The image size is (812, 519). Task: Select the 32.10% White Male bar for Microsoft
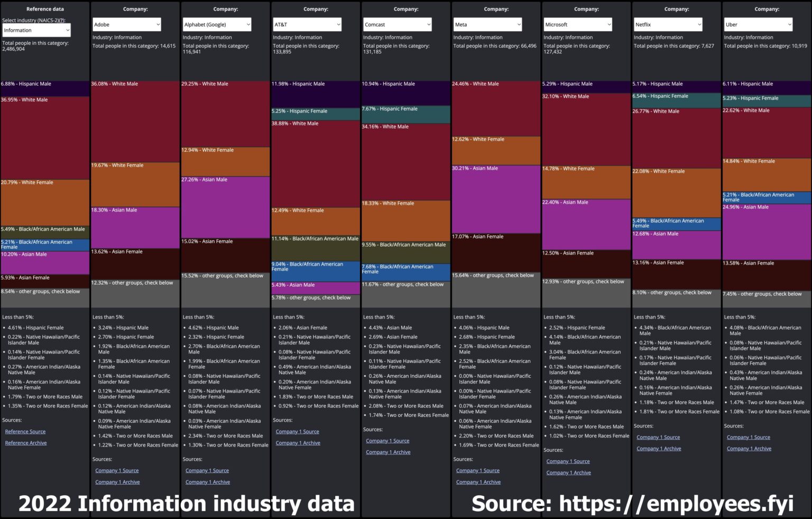tap(587, 130)
